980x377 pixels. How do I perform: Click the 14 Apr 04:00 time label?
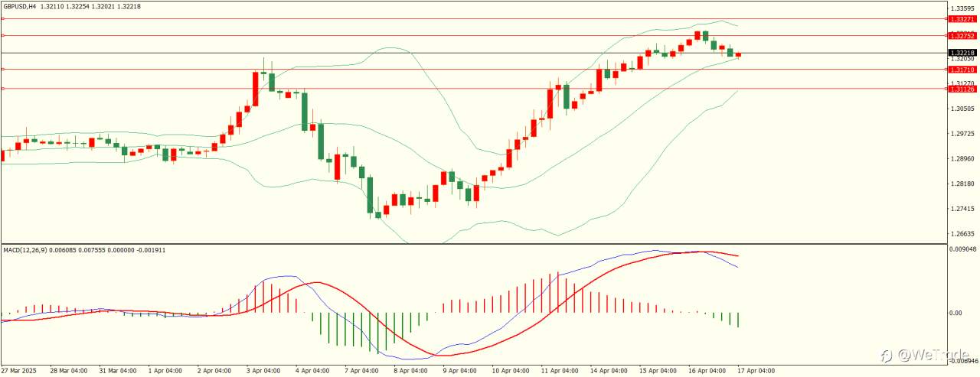608,371
